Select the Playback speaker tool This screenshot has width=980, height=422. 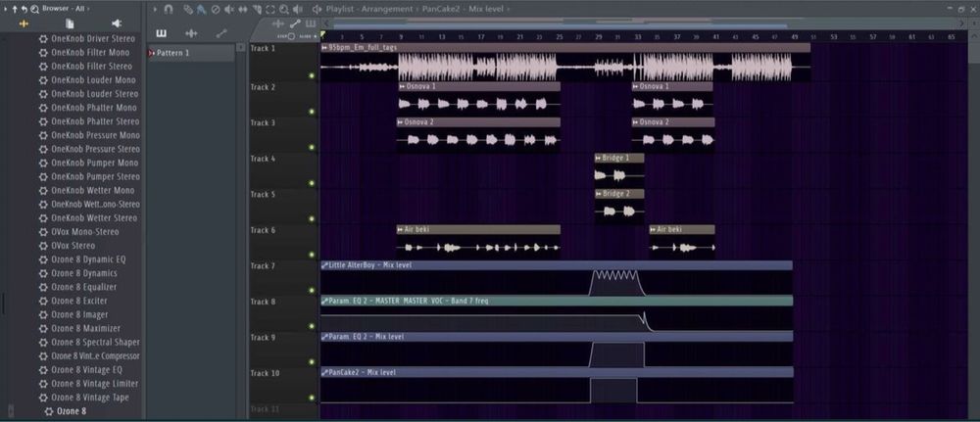(298, 10)
